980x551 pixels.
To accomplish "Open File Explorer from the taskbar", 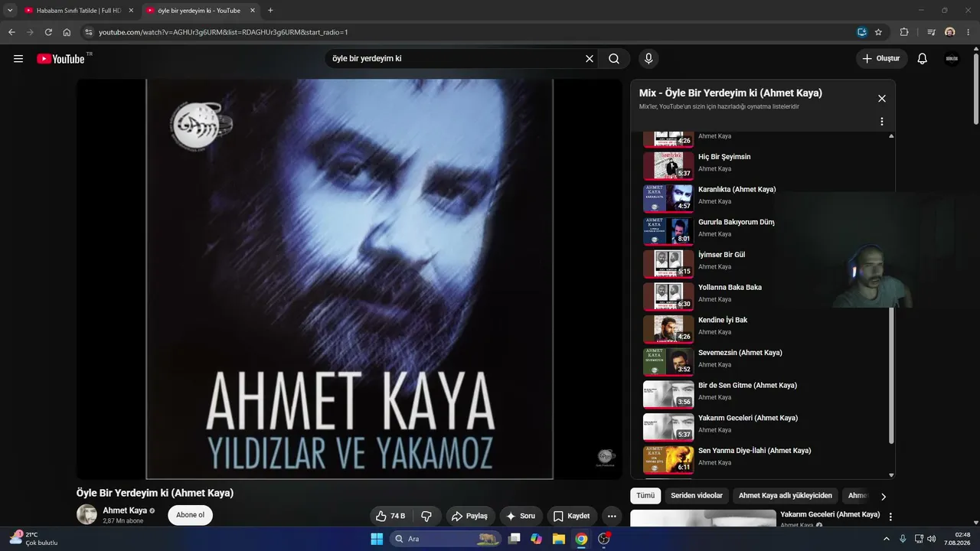I will [559, 539].
